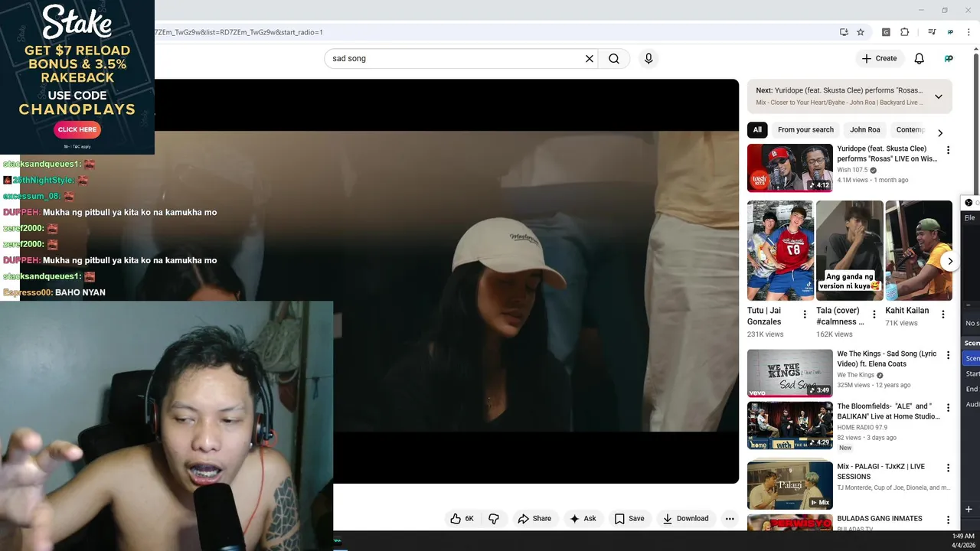Click the magnifier search button
Viewport: 980px width, 551px height.
point(614,58)
